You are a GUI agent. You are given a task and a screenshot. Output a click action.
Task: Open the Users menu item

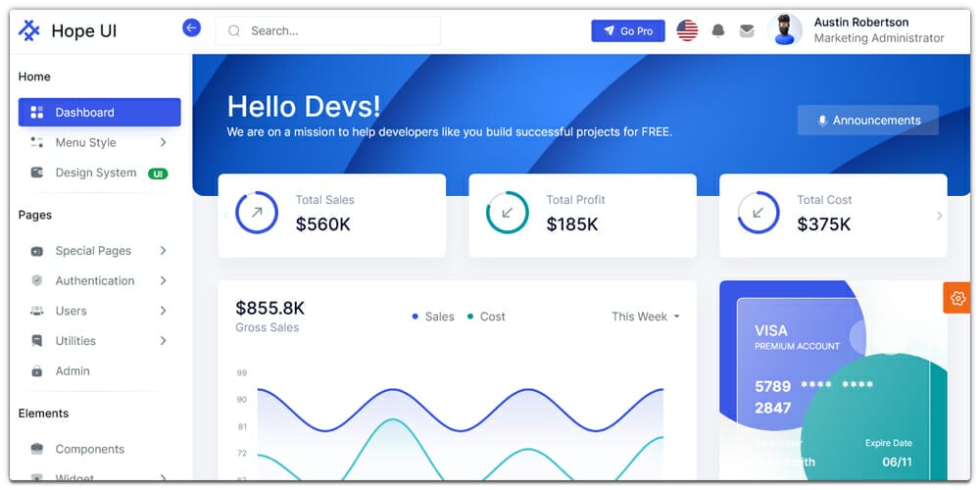tap(99, 311)
